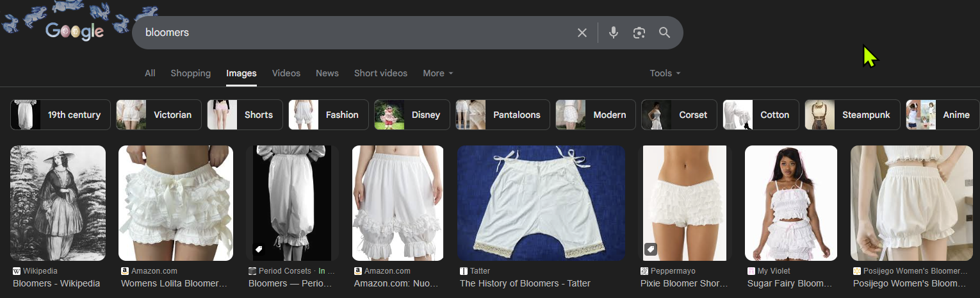This screenshot has height=298, width=980.
Task: Apply the Victorian filter chip
Action: point(159,115)
